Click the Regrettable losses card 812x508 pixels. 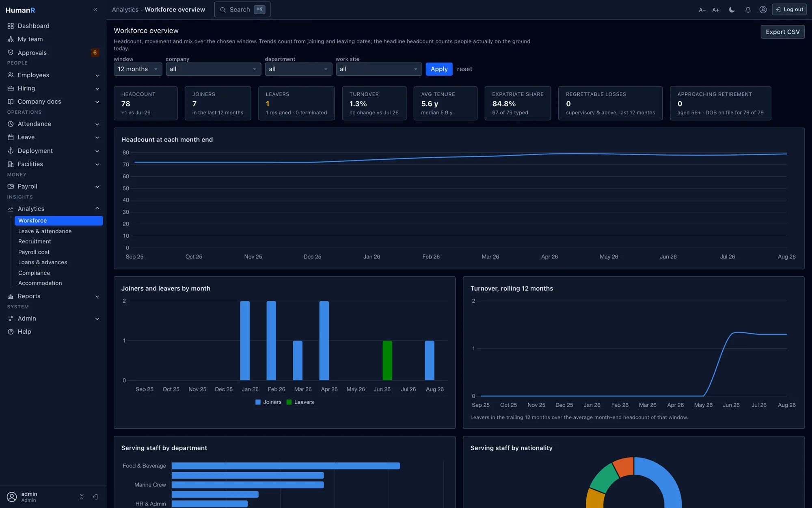(x=610, y=103)
